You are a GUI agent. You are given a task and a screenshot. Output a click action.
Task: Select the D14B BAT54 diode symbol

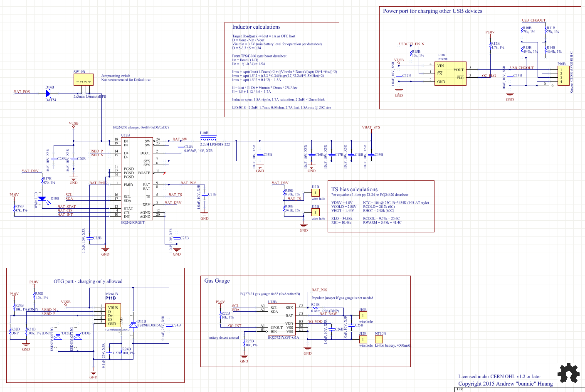click(x=48, y=94)
